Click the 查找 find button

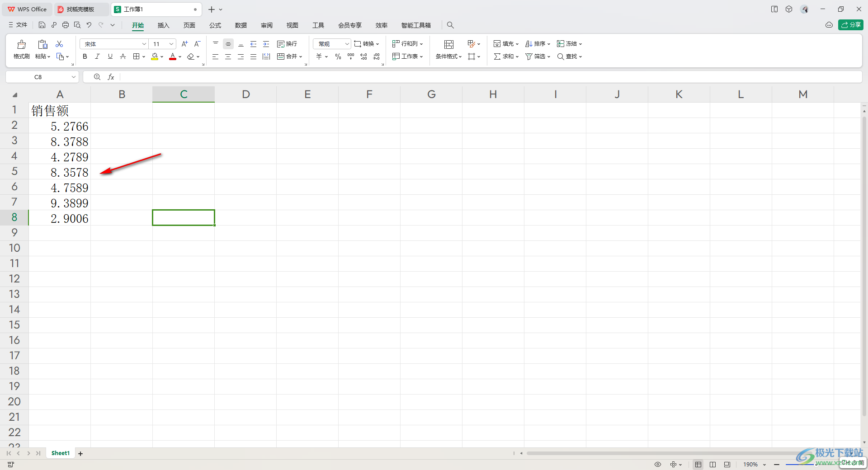[569, 56]
